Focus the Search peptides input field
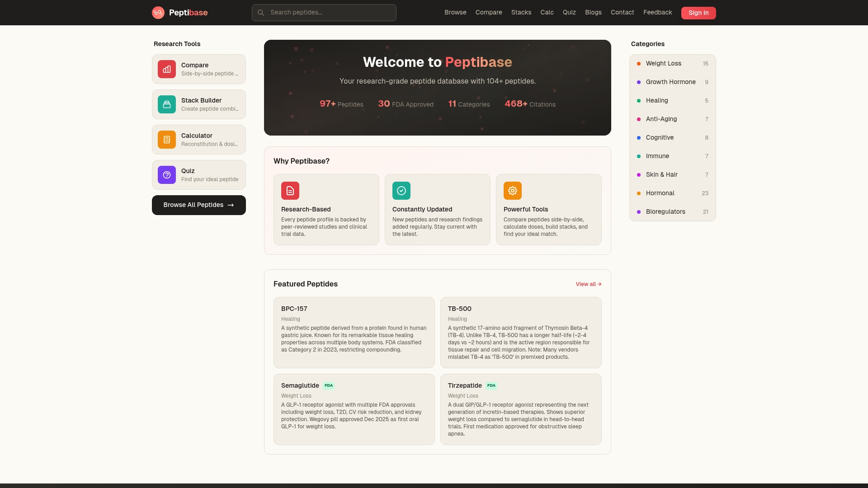 click(x=330, y=13)
